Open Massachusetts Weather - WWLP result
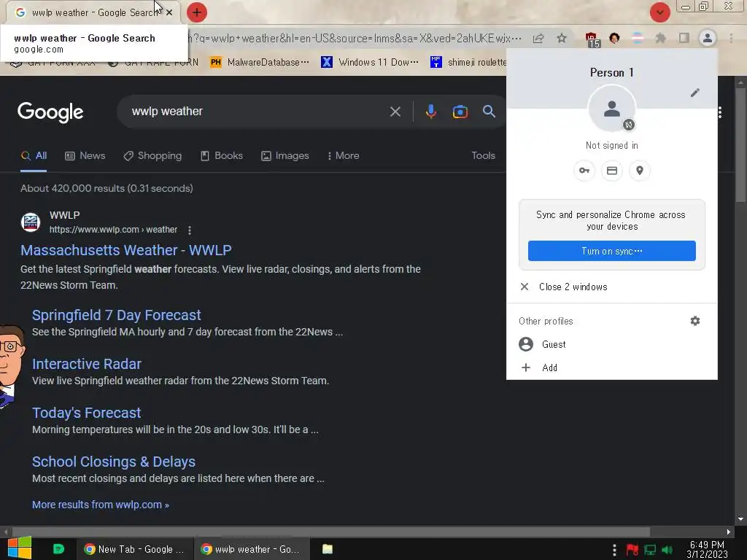Image resolution: width=747 pixels, height=560 pixels. tap(125, 250)
